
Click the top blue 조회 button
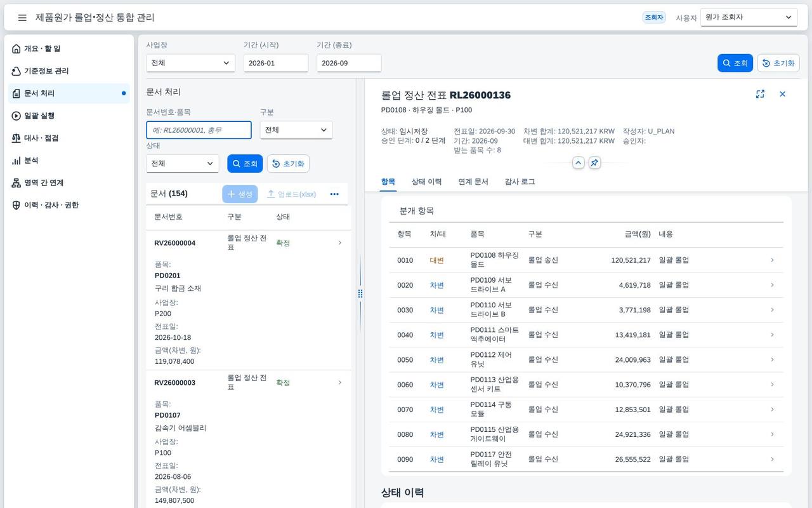(735, 63)
